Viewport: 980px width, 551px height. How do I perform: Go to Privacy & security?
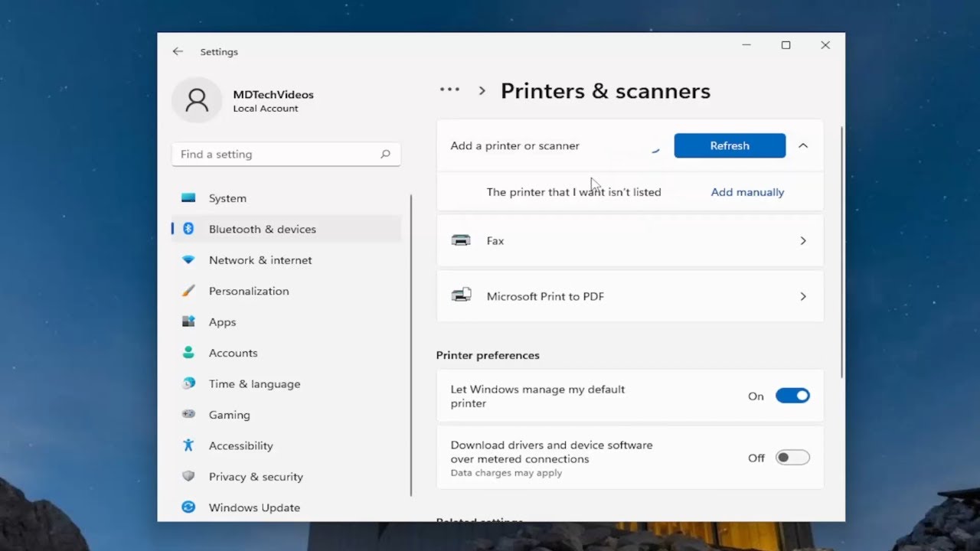(286, 477)
